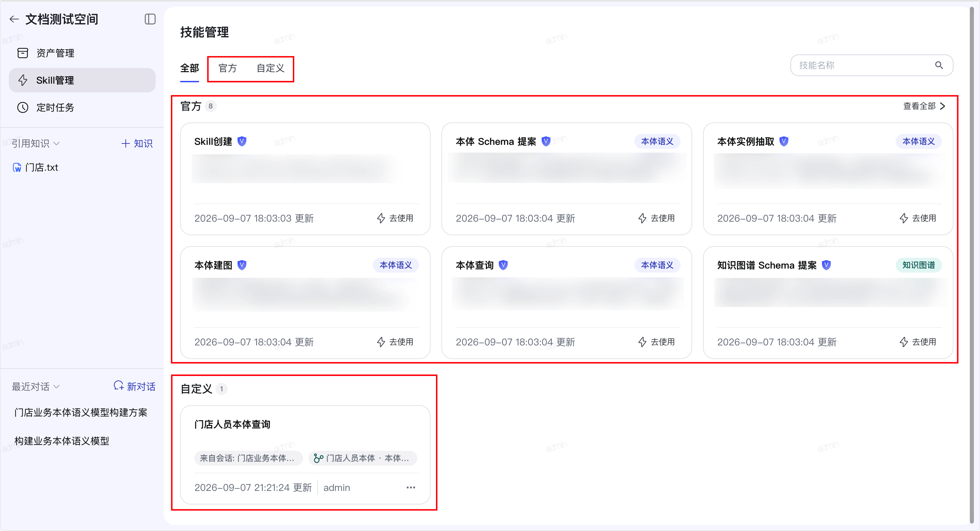
Task: Click the search magnifier icon
Action: [x=939, y=65]
